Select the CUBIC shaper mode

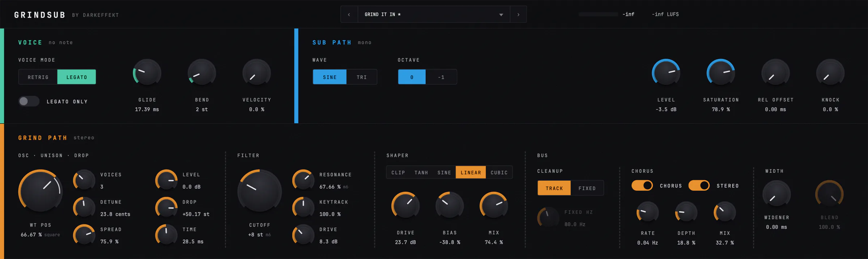499,173
